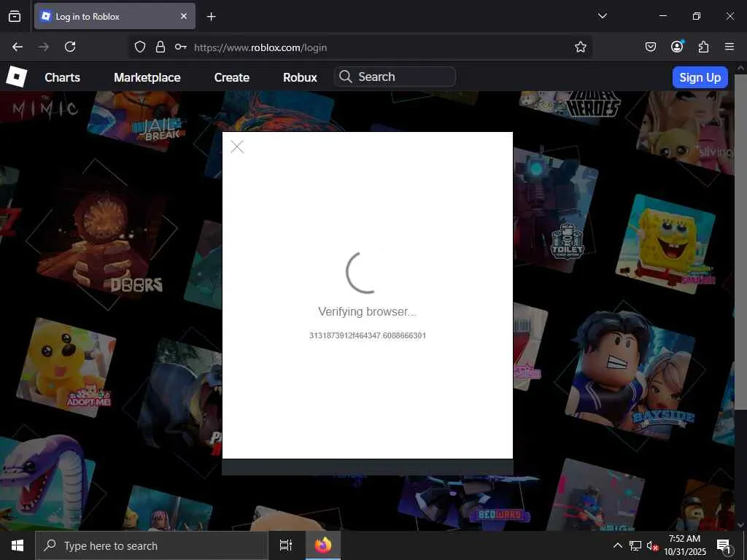
Task: Restore down the Firefox window
Action: click(x=697, y=16)
